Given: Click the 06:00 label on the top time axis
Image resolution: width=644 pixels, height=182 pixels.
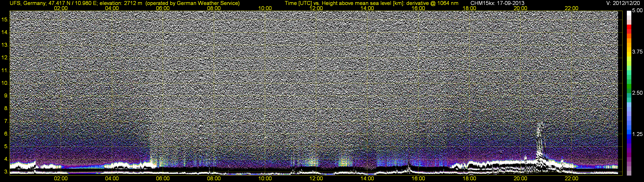Looking at the screenshot, I should coord(163,8).
